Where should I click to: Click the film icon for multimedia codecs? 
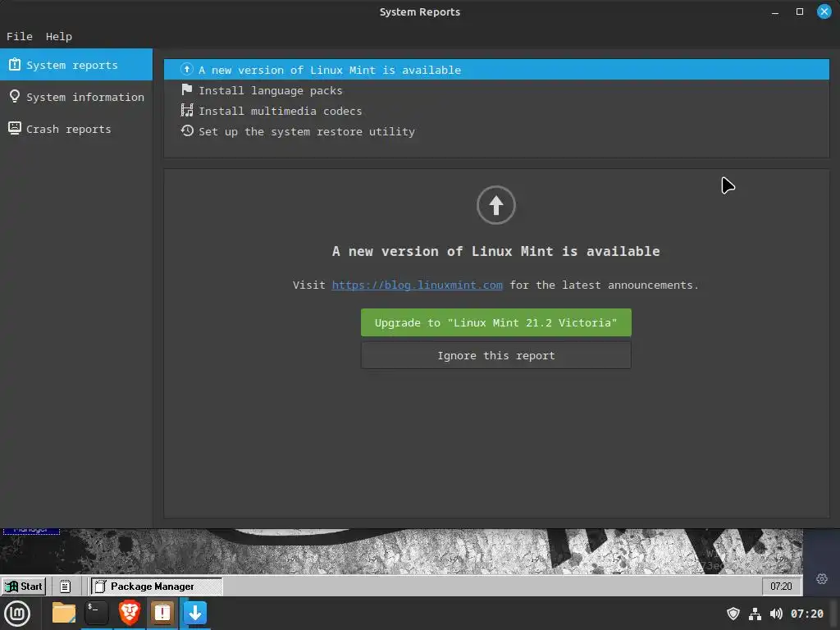coord(186,111)
